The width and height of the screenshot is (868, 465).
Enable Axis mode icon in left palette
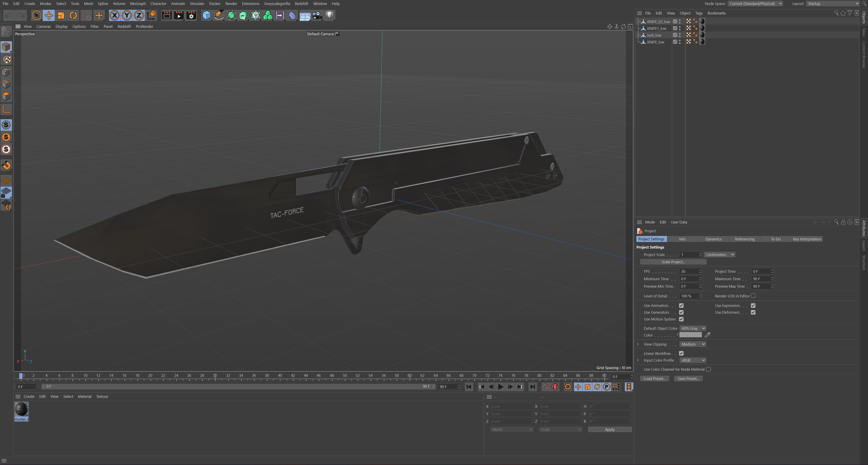tap(6, 109)
